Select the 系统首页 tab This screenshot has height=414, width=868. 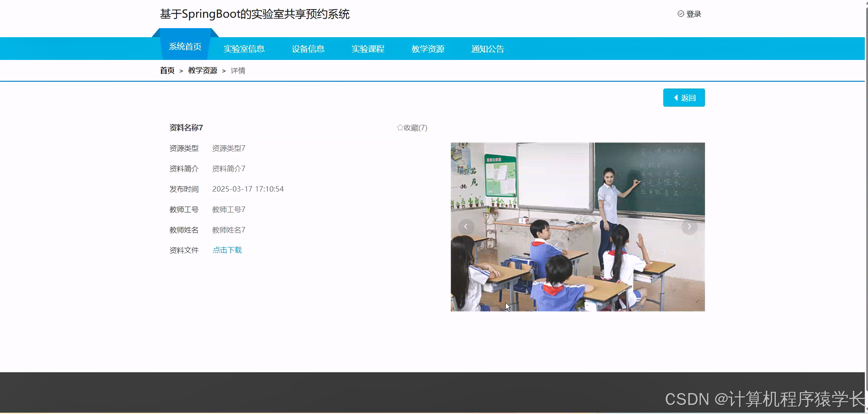(185, 46)
